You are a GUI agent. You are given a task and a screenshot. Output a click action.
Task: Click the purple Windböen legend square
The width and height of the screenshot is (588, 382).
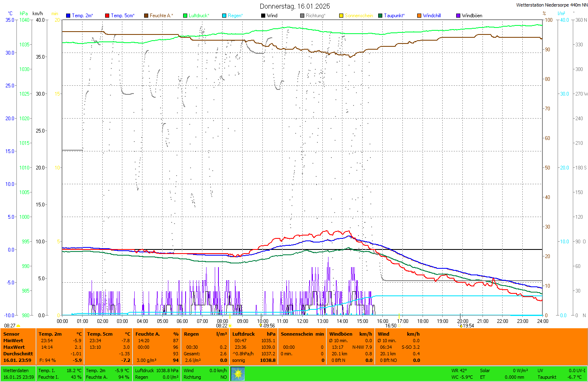coord(458,16)
